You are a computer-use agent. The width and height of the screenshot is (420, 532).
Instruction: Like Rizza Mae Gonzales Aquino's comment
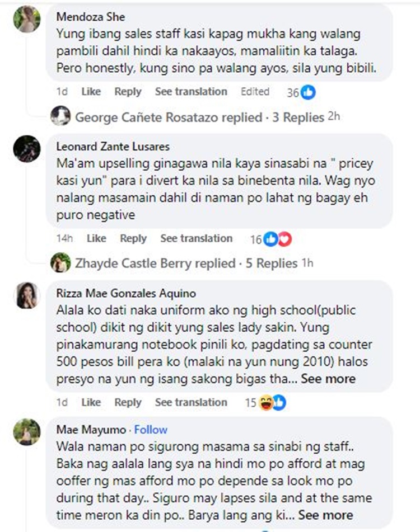coord(91,402)
